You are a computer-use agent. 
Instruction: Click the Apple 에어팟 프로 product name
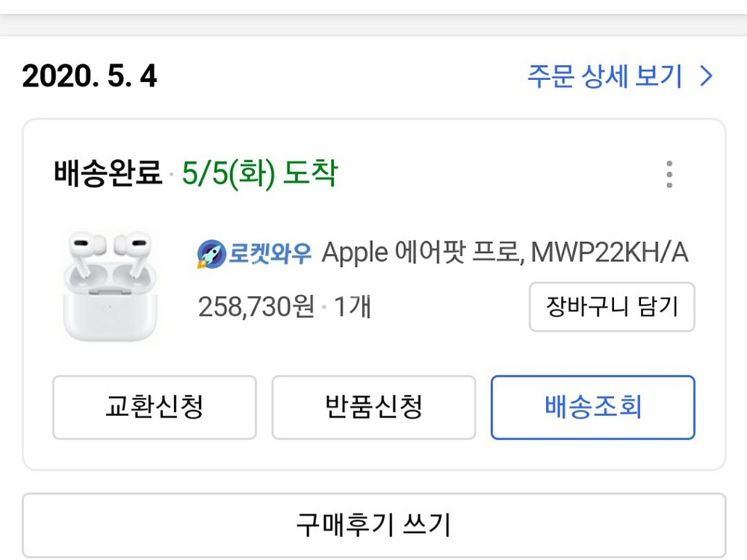pos(421,254)
